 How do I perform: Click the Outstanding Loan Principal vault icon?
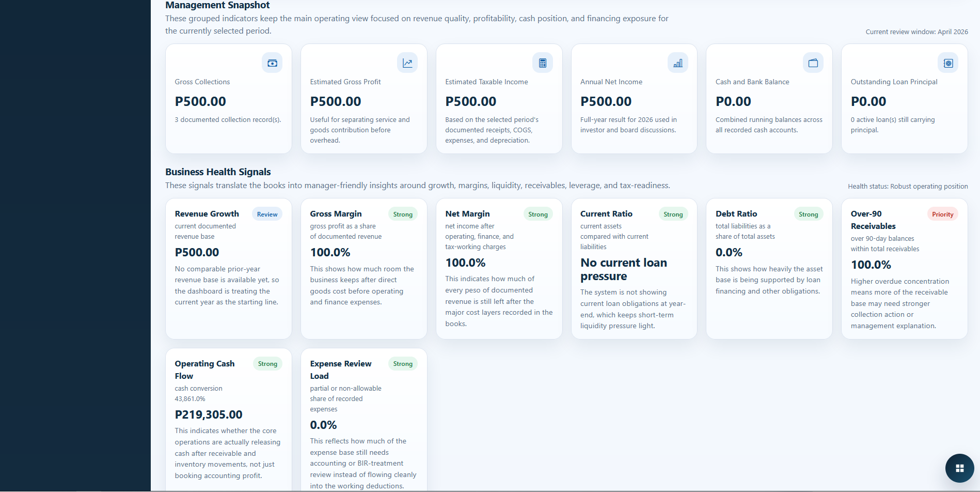[x=948, y=63]
